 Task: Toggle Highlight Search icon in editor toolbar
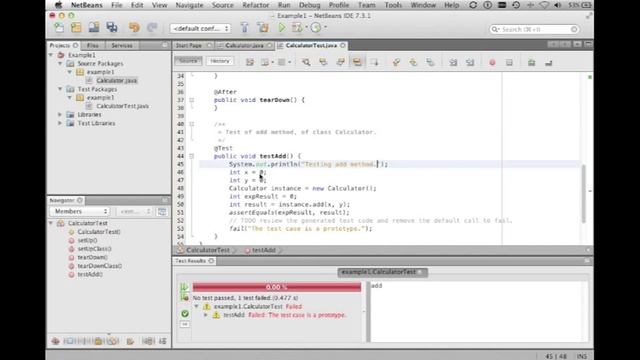(357, 62)
